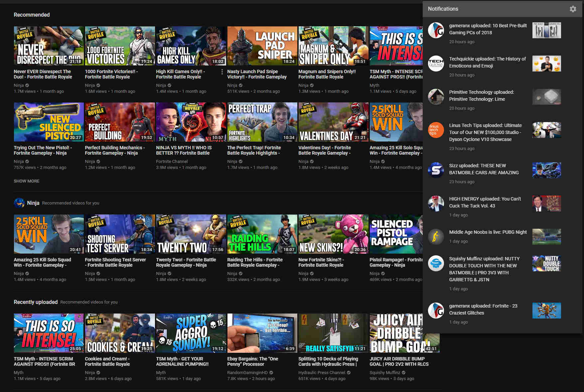584x392 pixels.
Task: Click Gaming PCs notification thumbnail
Action: (546, 30)
